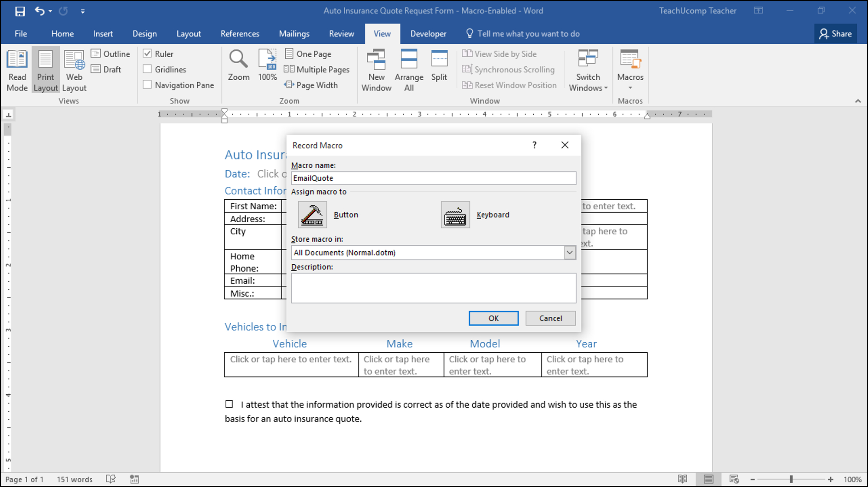Click the Keyboard icon to assign macro
The height and width of the screenshot is (487, 868).
(x=455, y=214)
